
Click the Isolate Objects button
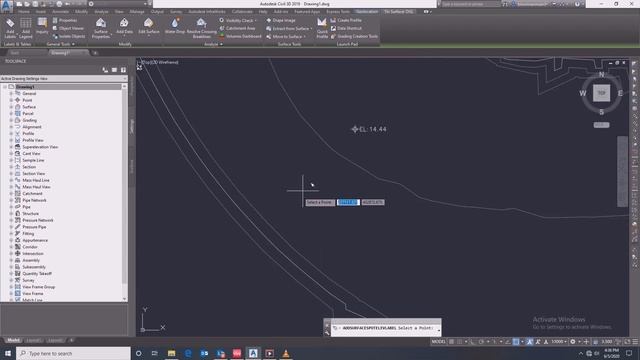[x=69, y=36]
